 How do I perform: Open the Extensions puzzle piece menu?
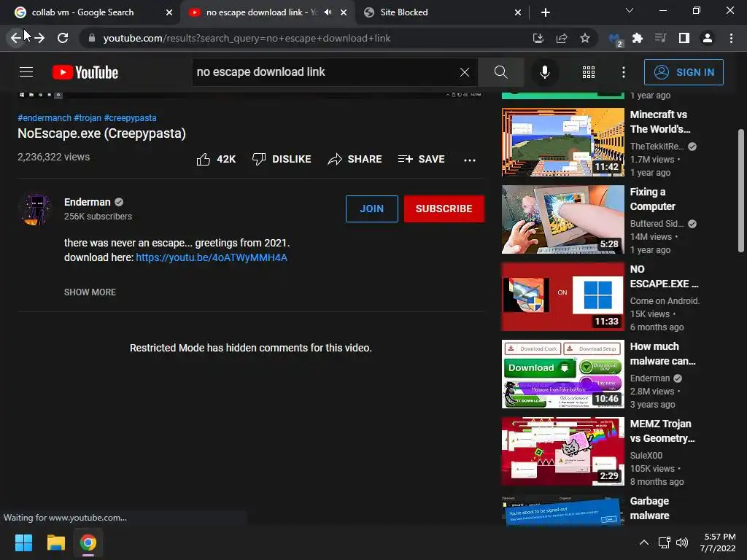(638, 38)
